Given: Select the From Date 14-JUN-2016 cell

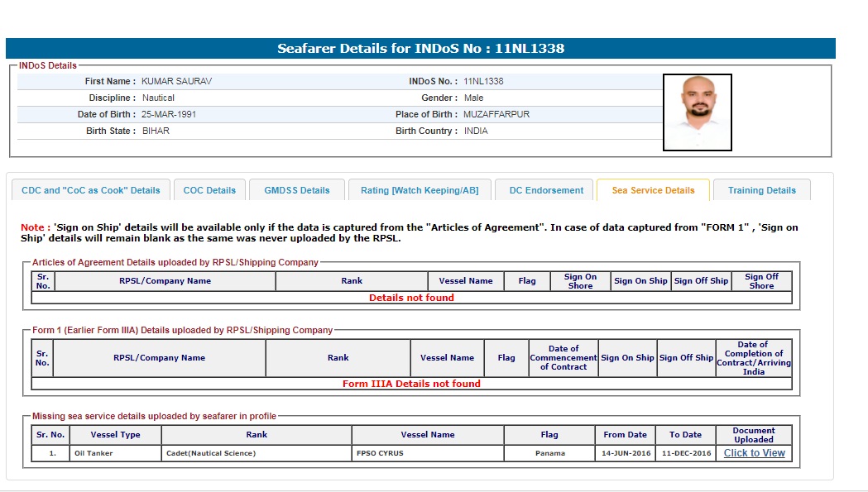Looking at the screenshot, I should (x=625, y=454).
